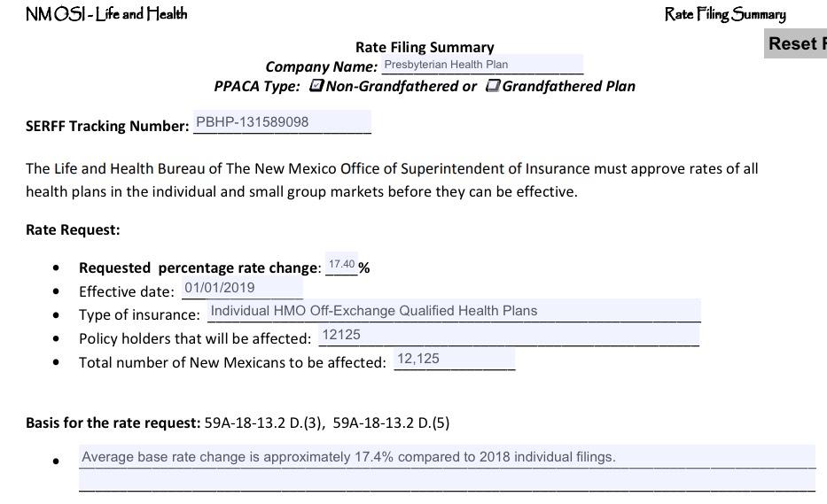The height and width of the screenshot is (504, 827).
Task: Click the PPACA Type label
Action: [x=257, y=87]
